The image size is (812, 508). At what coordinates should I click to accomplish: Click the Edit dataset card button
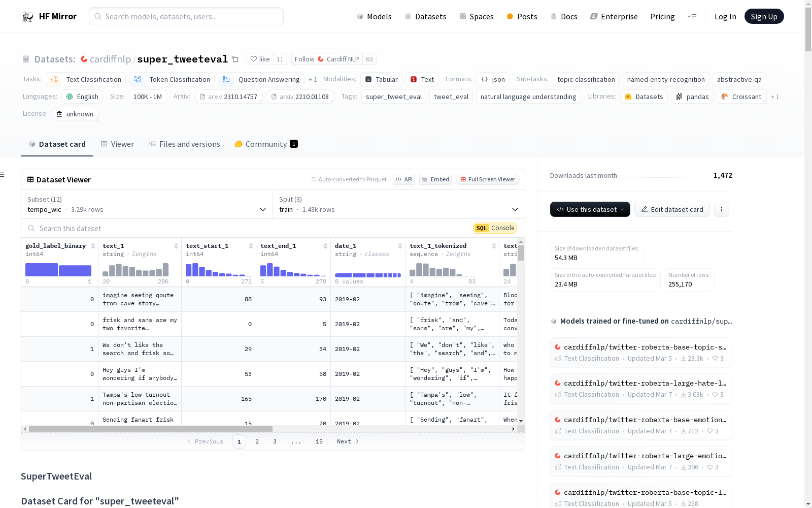(672, 209)
